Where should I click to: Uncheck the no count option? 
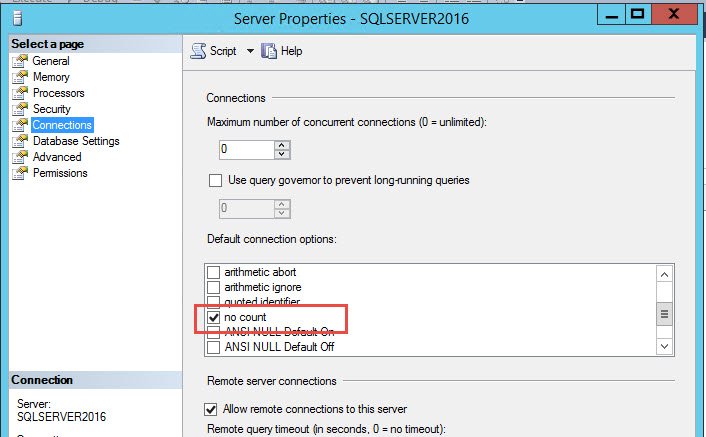click(x=213, y=317)
